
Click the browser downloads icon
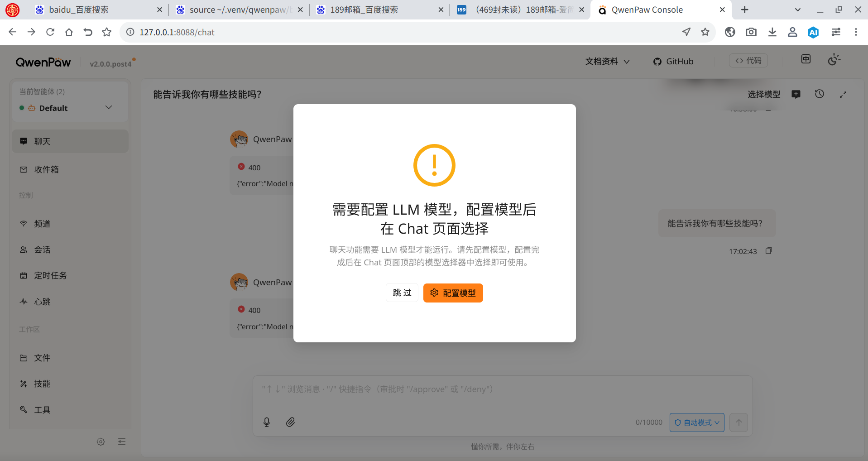[x=772, y=32]
